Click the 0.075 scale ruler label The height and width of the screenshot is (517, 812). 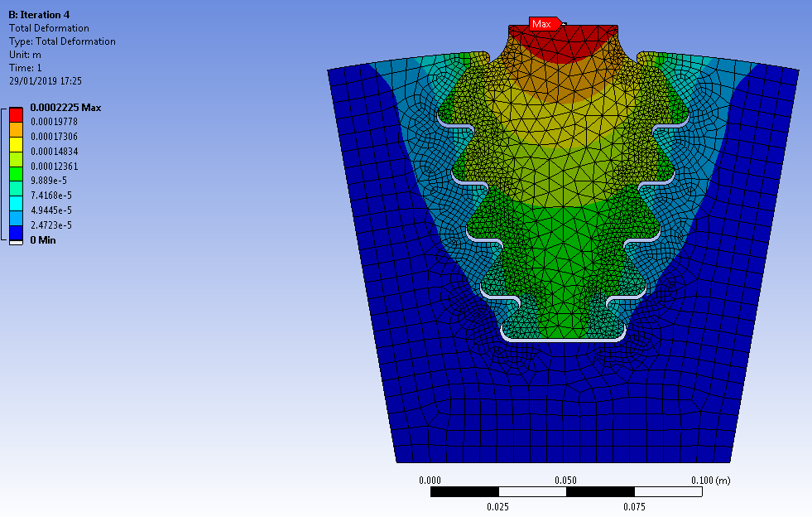[x=634, y=506]
